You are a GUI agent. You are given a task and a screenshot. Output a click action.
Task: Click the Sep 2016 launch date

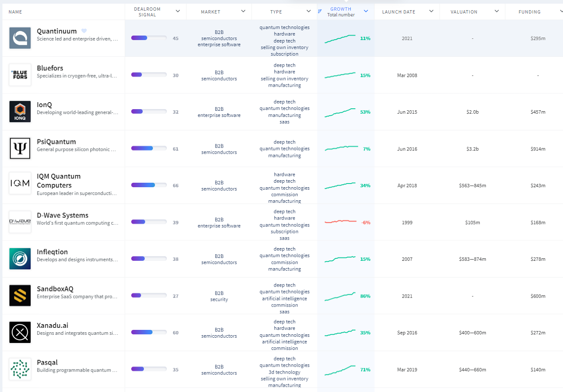coord(407,333)
